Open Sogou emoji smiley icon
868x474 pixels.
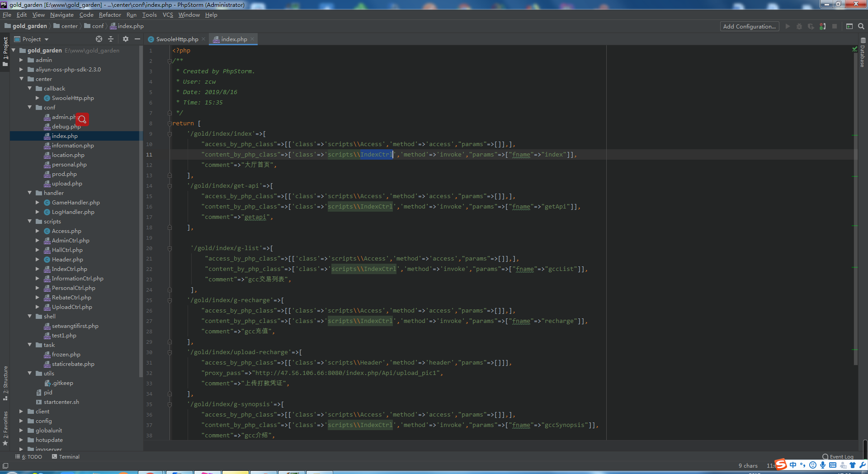pyautogui.click(x=813, y=465)
